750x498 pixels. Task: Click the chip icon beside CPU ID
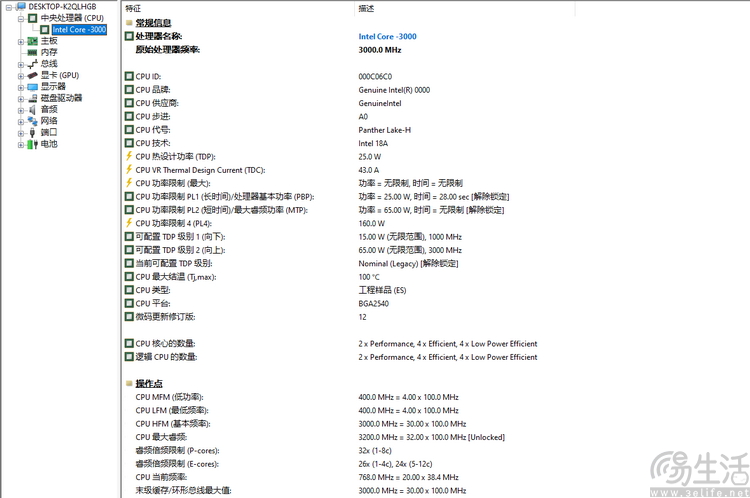point(129,76)
